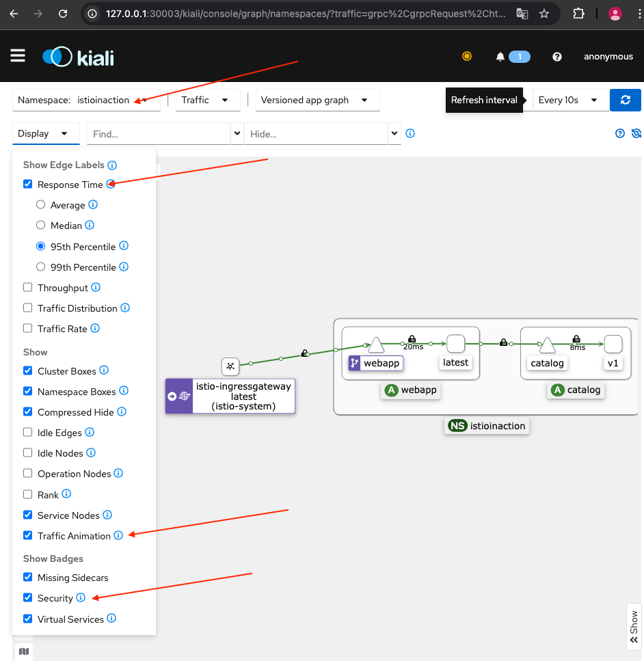
Task: Expand the Find presets chevron
Action: [x=237, y=133]
